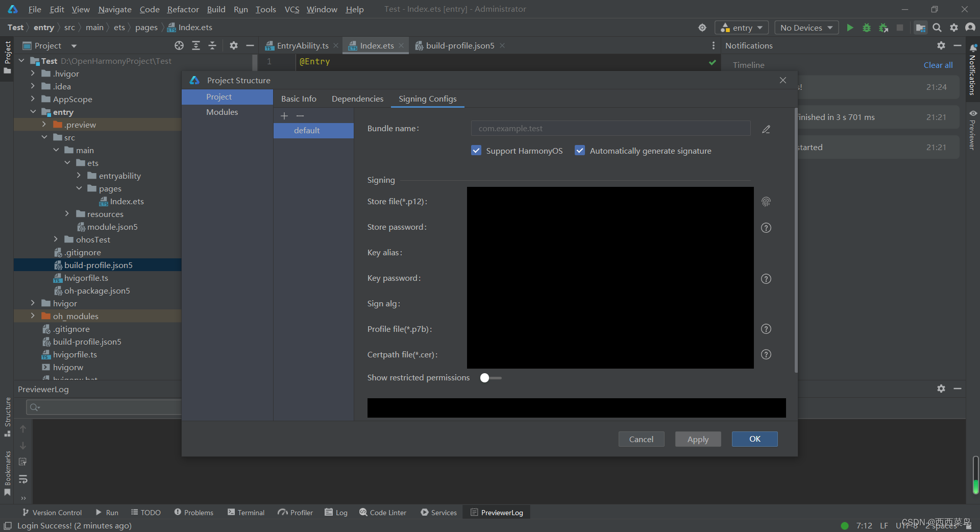Show help for Store password
This screenshot has height=532, width=980.
tap(766, 228)
